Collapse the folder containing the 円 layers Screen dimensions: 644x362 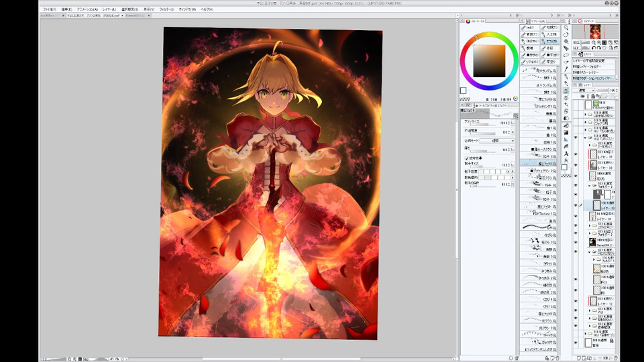coord(590,251)
